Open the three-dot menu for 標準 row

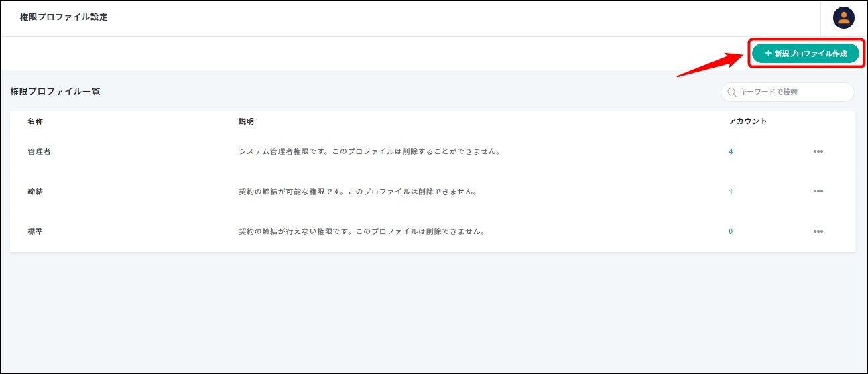pyautogui.click(x=818, y=231)
